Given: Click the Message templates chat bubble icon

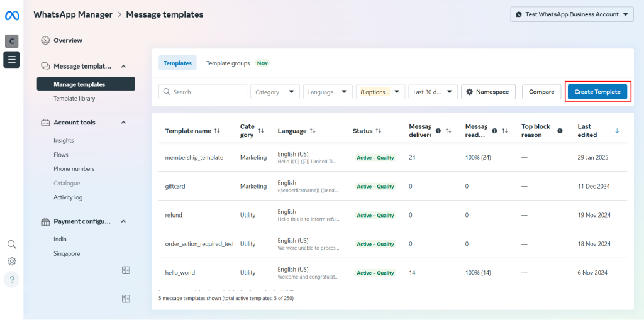Looking at the screenshot, I should point(45,66).
